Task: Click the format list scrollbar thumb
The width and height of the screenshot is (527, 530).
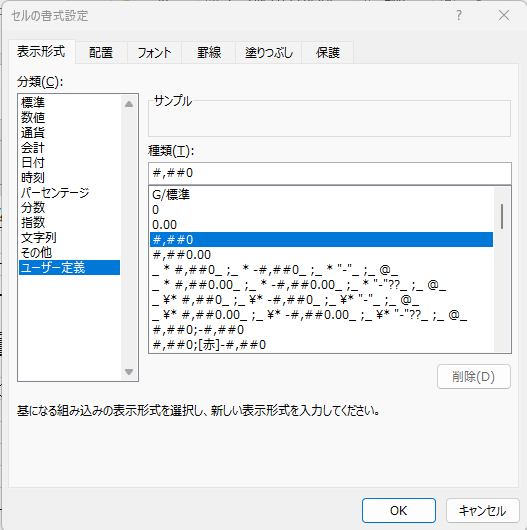Action: 502,216
